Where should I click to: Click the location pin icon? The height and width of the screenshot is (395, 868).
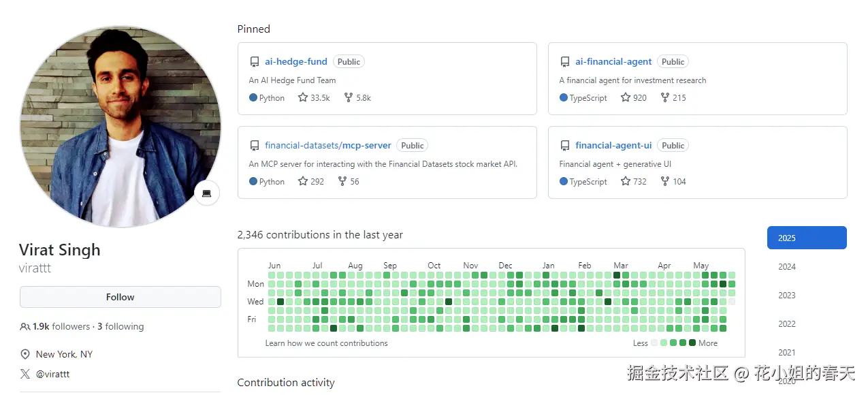tap(25, 354)
